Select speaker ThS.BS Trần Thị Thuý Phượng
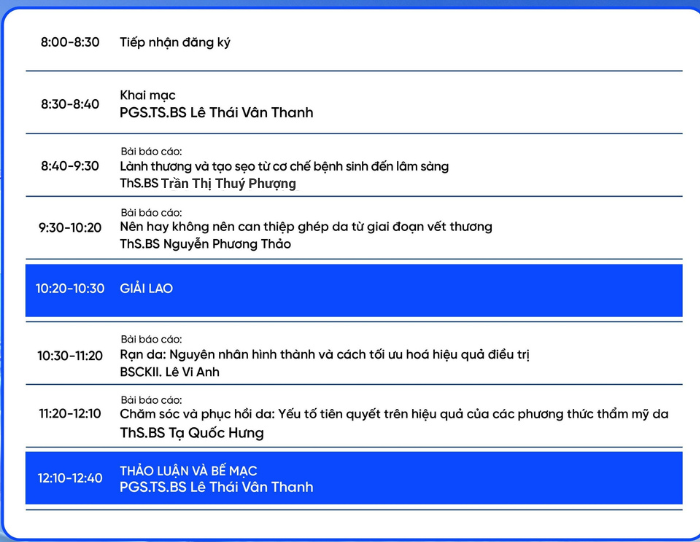 pos(207,183)
